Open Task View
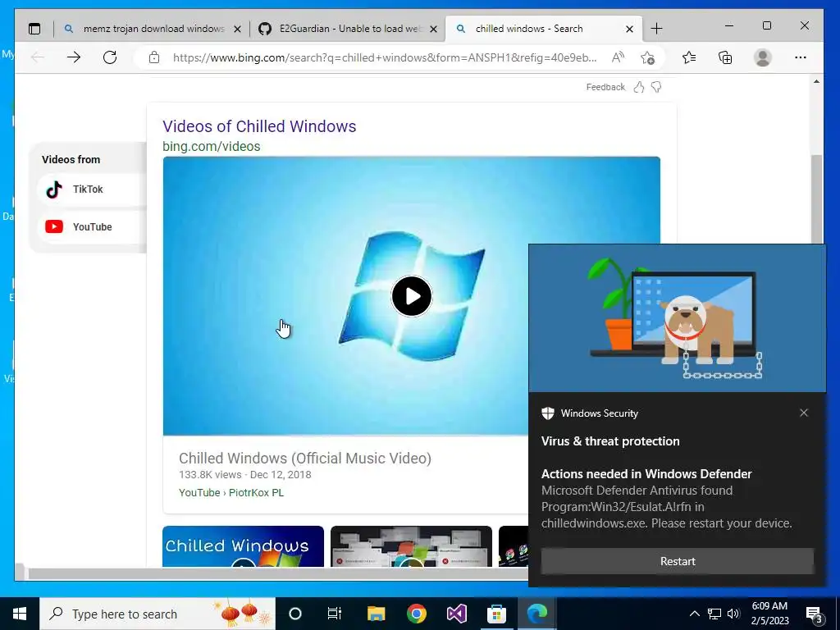The width and height of the screenshot is (840, 630). [335, 614]
